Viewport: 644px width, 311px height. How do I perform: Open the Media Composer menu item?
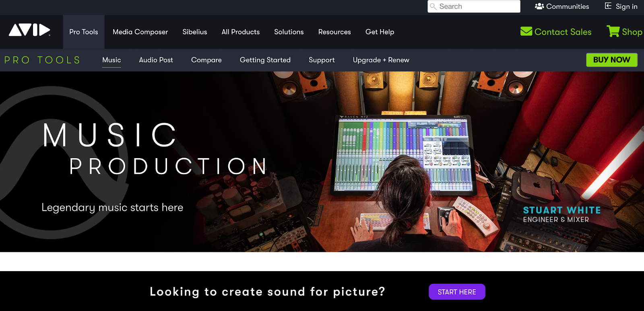click(x=140, y=32)
